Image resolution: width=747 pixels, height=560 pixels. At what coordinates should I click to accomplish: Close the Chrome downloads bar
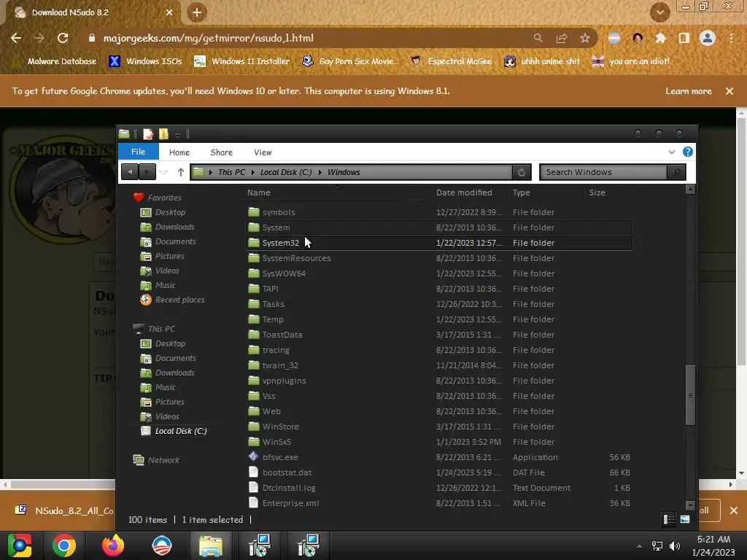(x=734, y=510)
